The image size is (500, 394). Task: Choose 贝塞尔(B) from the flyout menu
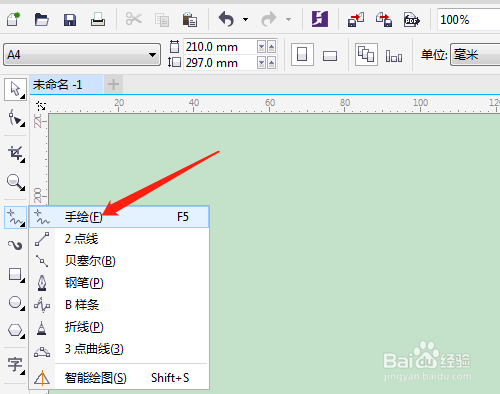pos(119,261)
